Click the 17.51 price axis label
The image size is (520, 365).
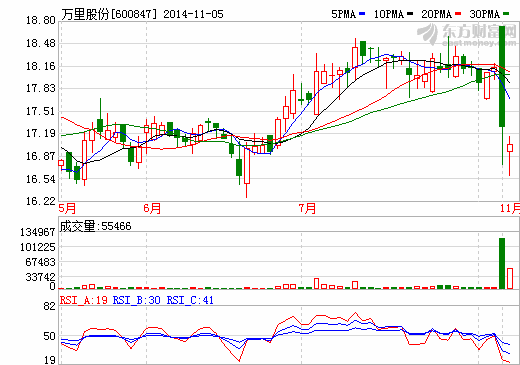[41, 111]
